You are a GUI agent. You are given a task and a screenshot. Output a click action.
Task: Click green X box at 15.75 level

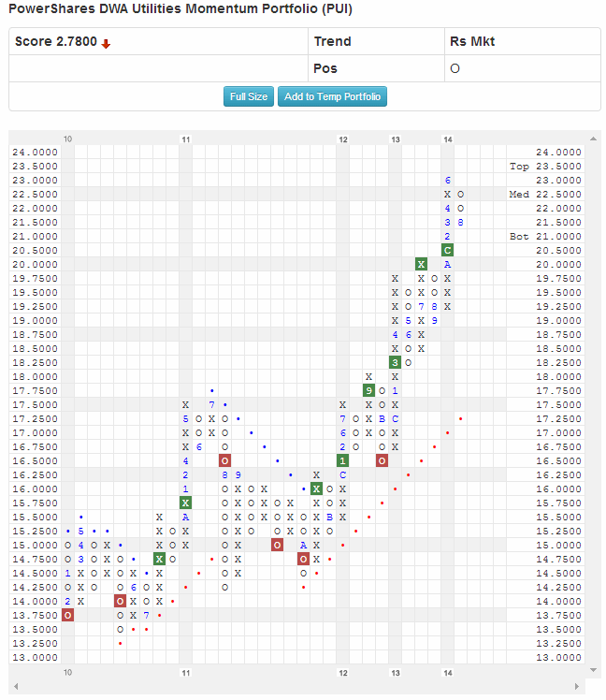point(186,503)
